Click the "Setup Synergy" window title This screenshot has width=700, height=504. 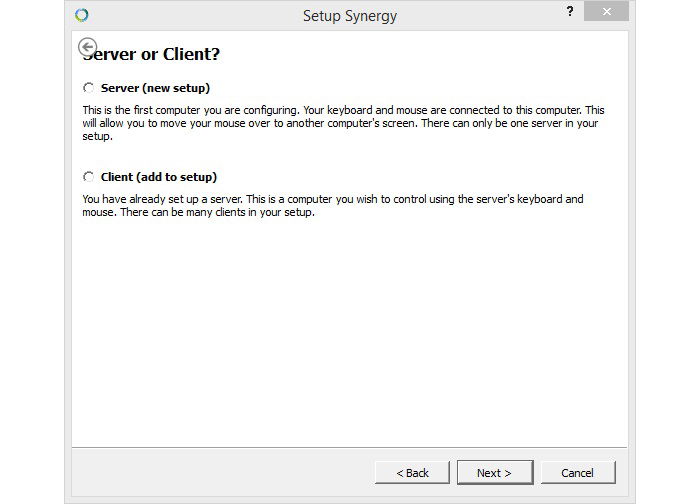coord(350,16)
